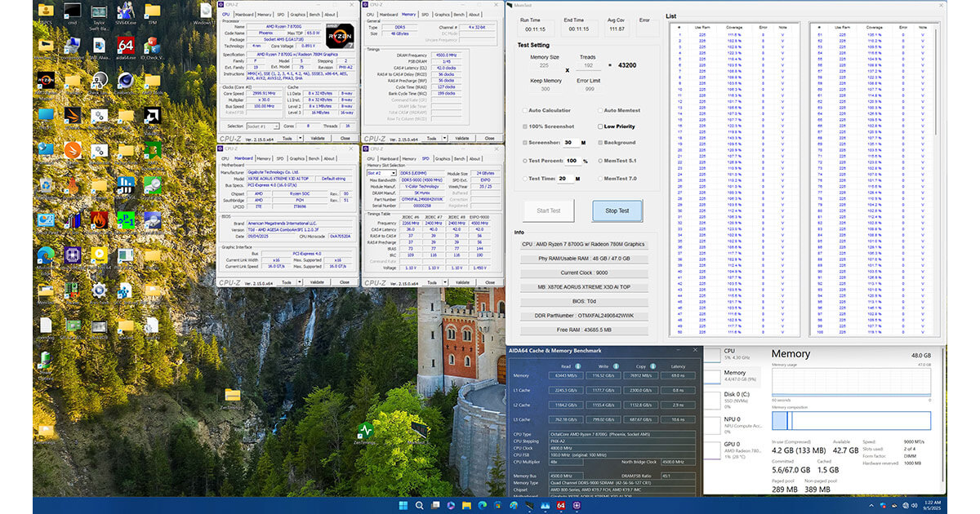The width and height of the screenshot is (980, 514).
Task: Click Validate in the Memory CPU-Z window
Action: (461, 138)
